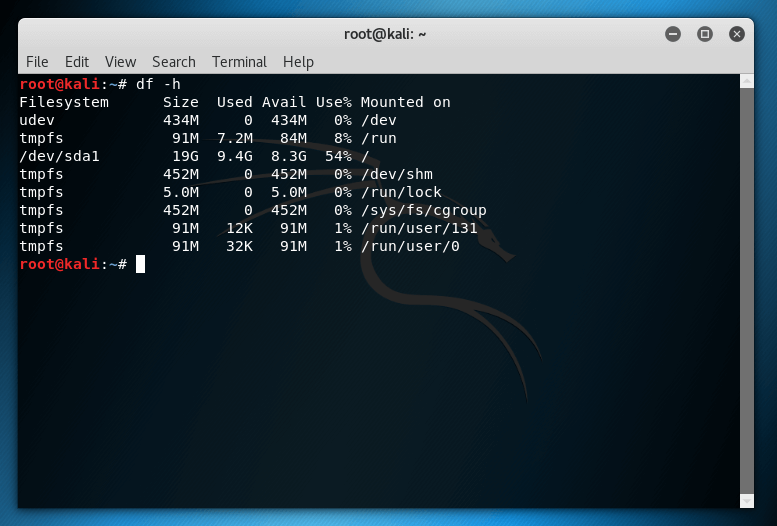Image resolution: width=777 pixels, height=526 pixels.
Task: Click the '12K' used value
Action: point(239,229)
